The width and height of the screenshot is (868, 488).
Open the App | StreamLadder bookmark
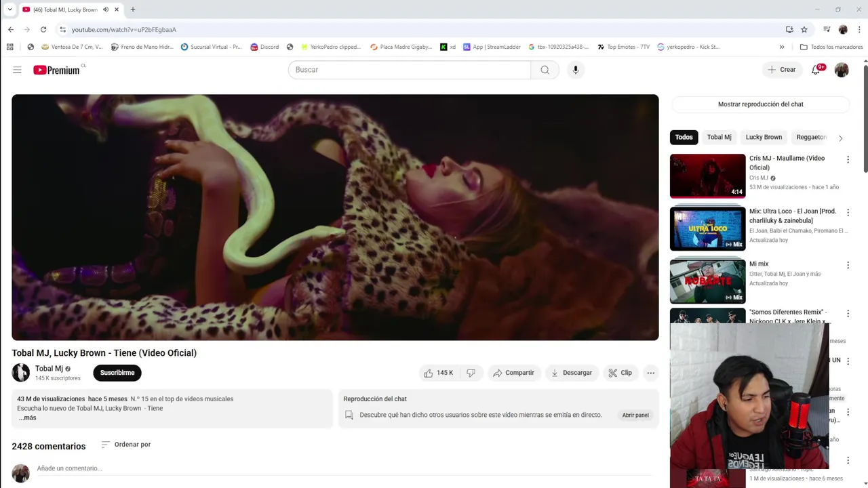(492, 47)
